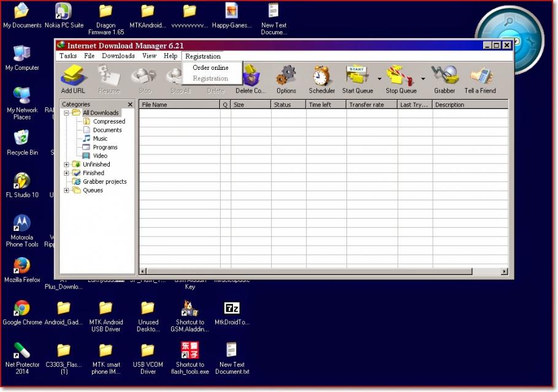This screenshot has height=392, width=558.
Task: Expand the Unfinished category tree node
Action: pos(67,164)
